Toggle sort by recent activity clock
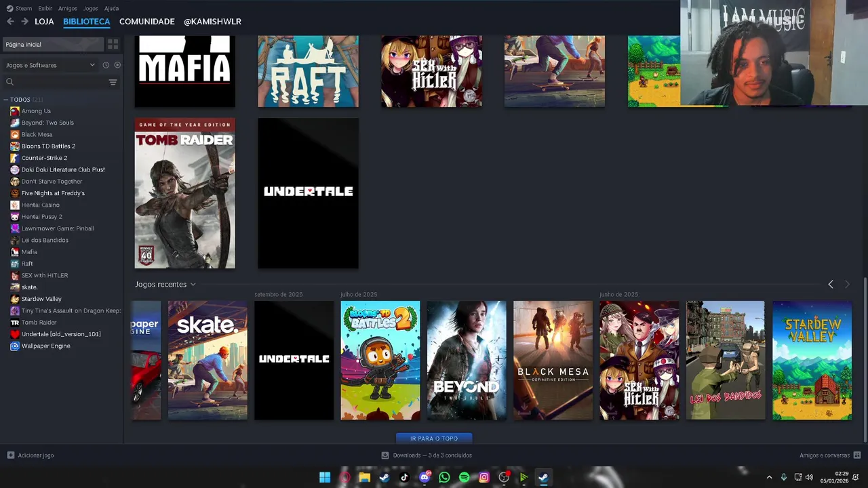Screen dimensions: 868x488 106,65
